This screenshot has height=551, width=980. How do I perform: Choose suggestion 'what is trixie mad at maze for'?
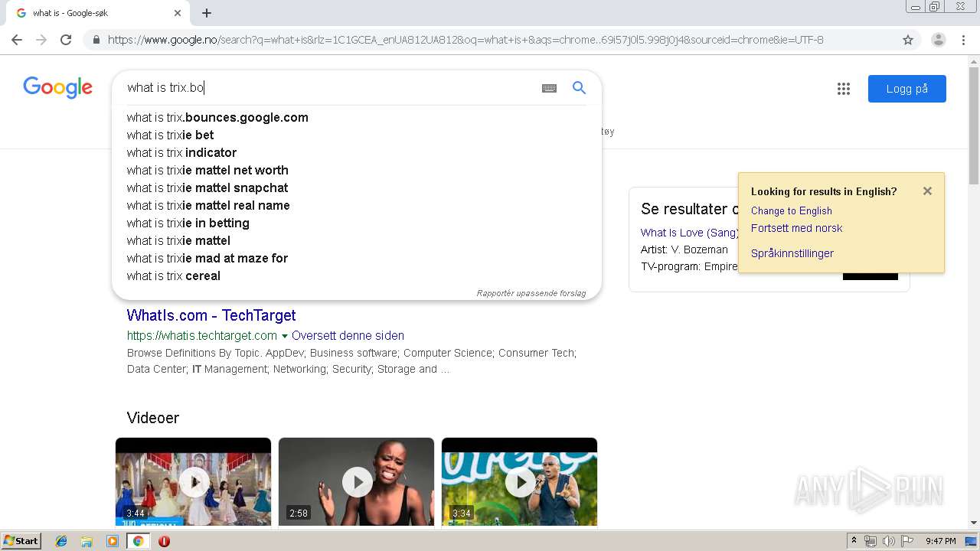click(357, 258)
